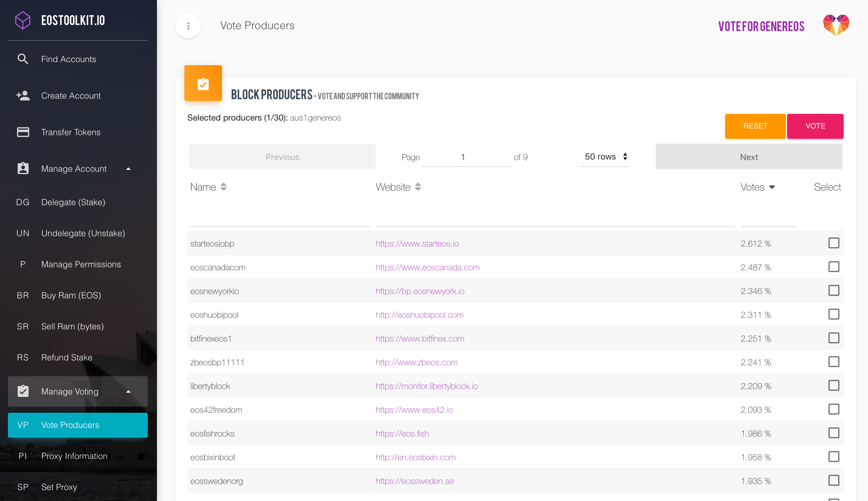Click the SR Sell Ram abbreviation icon
Image resolution: width=868 pixels, height=501 pixels.
click(23, 326)
